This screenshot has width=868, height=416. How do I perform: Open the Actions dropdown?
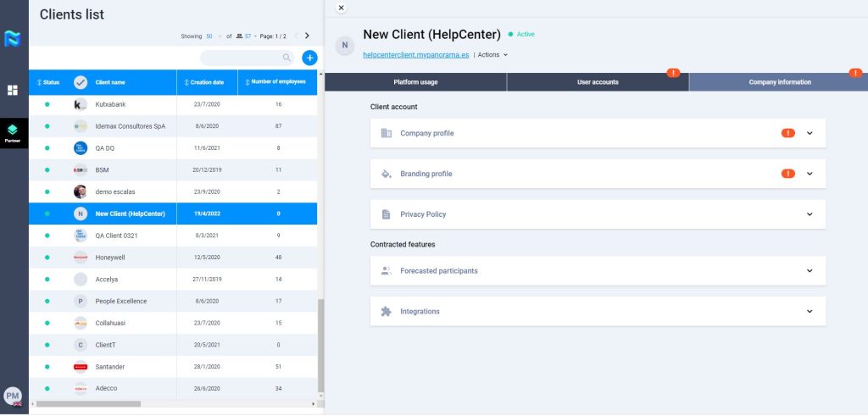pos(492,54)
